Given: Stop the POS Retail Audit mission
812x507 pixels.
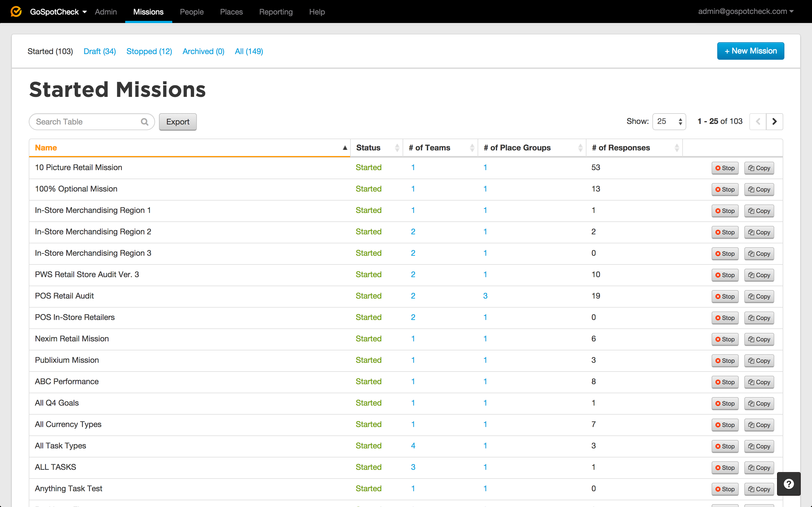Looking at the screenshot, I should (x=725, y=296).
